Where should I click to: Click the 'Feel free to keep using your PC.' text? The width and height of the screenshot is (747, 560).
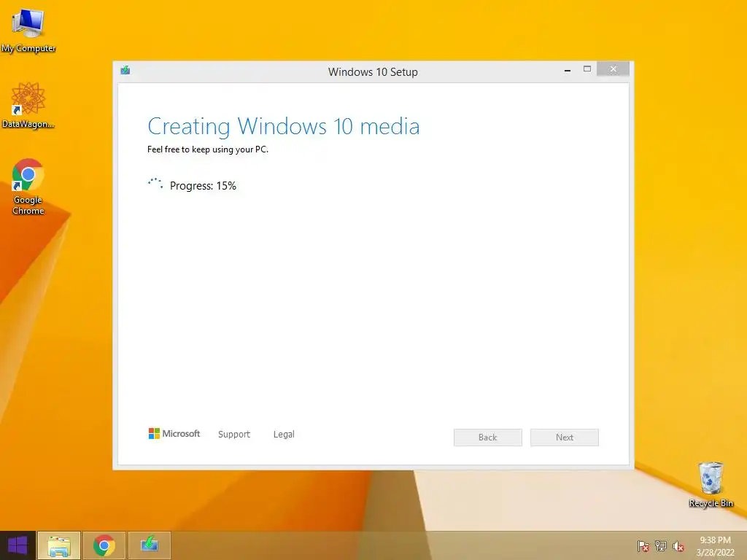(x=208, y=149)
